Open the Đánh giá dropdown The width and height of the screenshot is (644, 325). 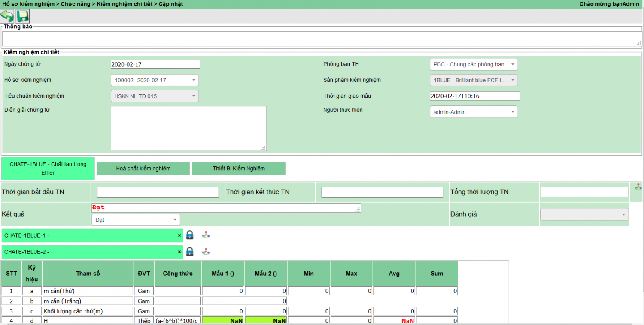[584, 214]
